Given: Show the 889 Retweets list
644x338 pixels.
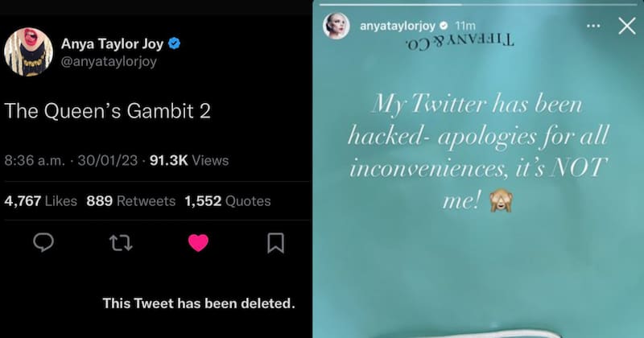Looking at the screenshot, I should 130,201.
